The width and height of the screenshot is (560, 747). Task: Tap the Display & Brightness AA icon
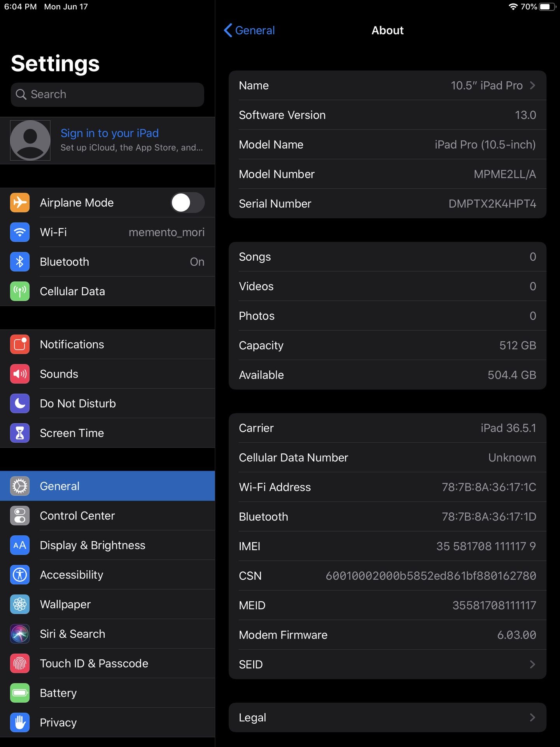[x=20, y=545]
